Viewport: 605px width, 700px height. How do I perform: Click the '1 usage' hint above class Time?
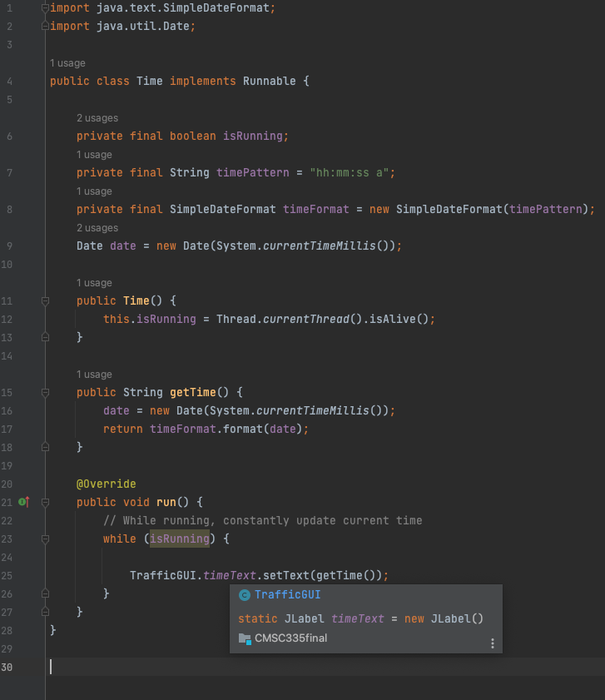click(67, 63)
